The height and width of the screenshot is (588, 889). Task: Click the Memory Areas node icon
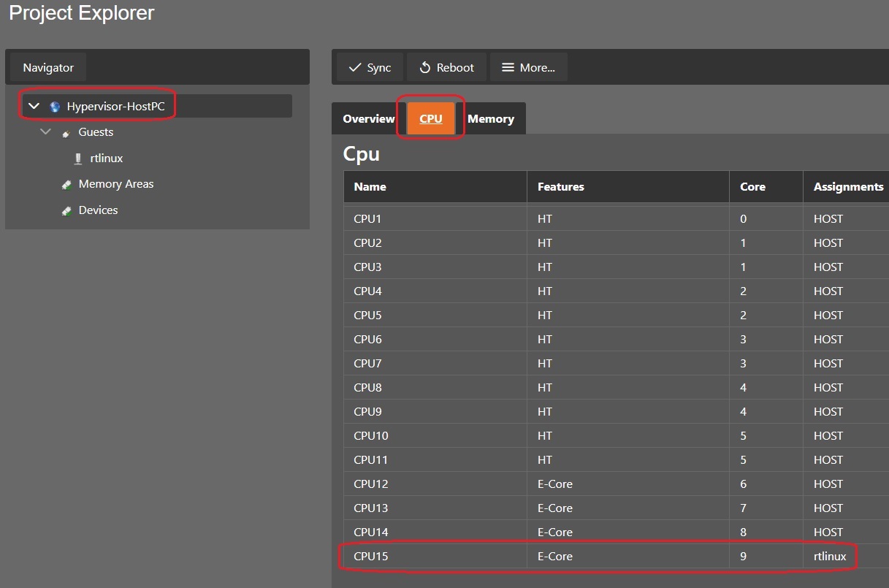click(x=66, y=185)
